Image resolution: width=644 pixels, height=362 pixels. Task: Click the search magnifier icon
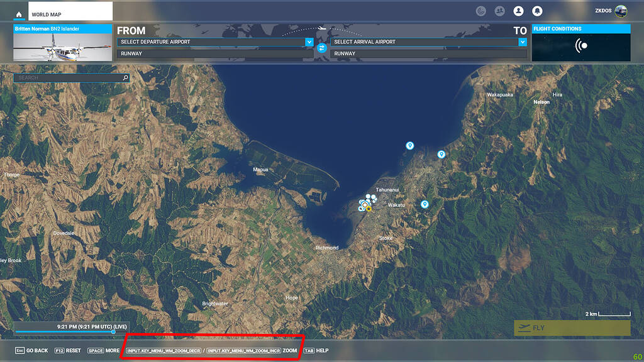coord(125,77)
